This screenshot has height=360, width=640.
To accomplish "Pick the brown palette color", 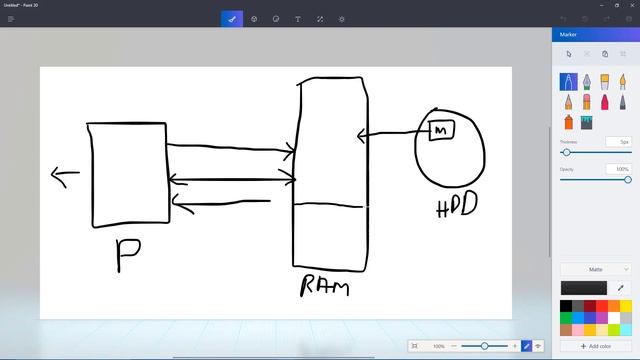I will tap(566, 330).
